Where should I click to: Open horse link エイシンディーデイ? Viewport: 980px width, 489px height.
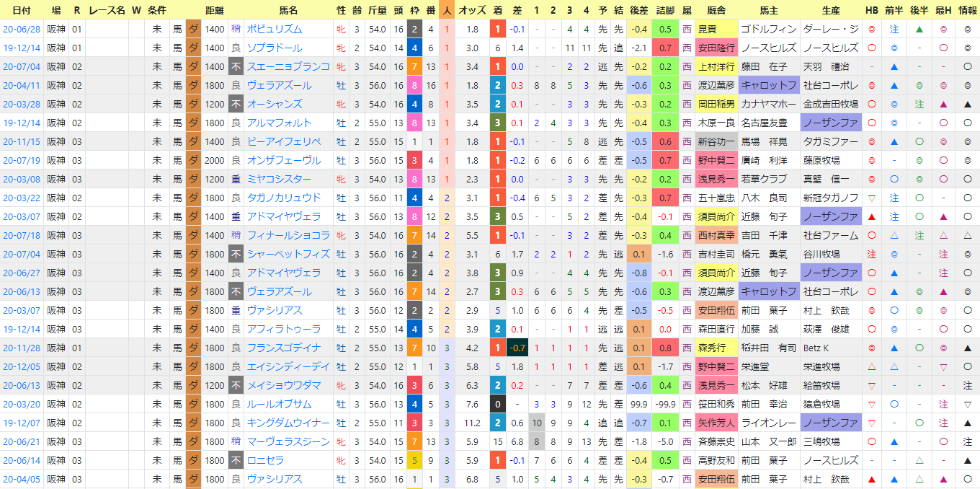288,366
